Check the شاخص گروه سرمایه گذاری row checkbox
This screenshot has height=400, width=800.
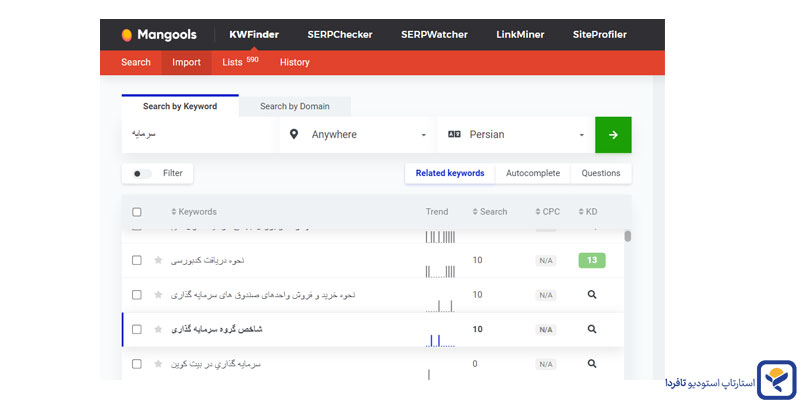point(137,330)
